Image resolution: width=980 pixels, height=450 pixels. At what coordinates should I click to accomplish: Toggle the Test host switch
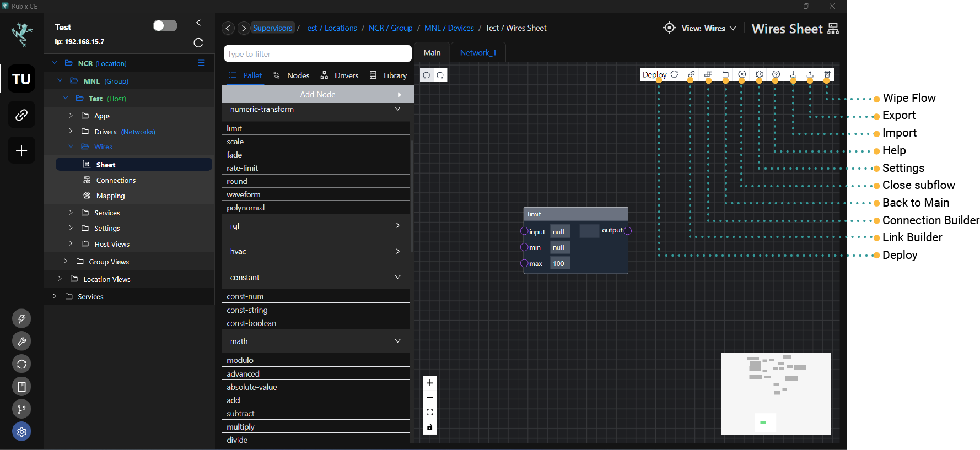pyautogui.click(x=165, y=26)
